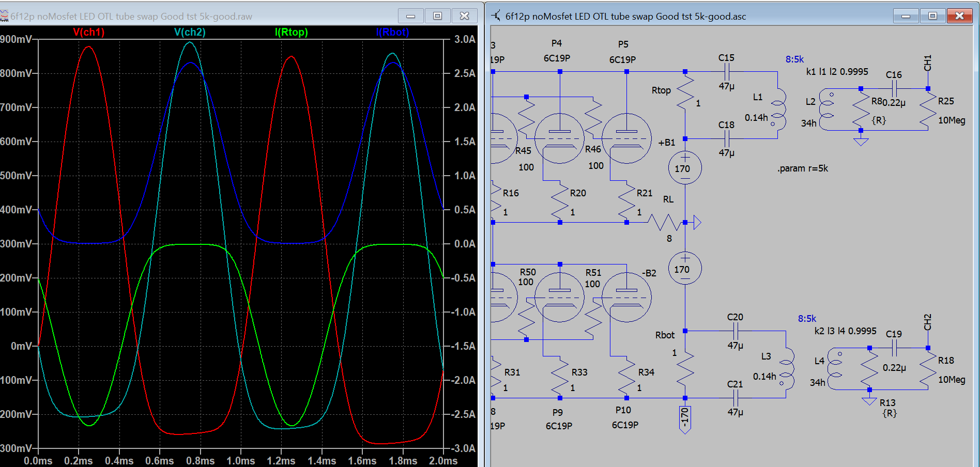This screenshot has height=467, width=980.
Task: Click the -170 net label flag
Action: [685, 419]
